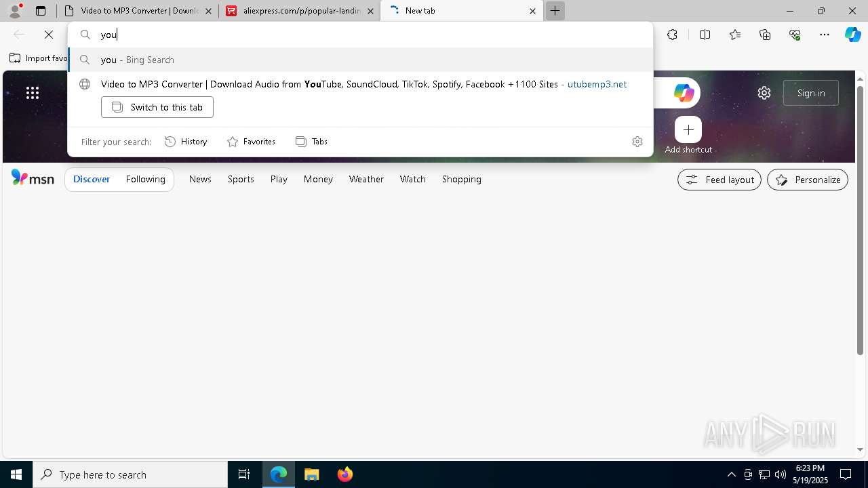Select the Discover feed tab
The width and height of the screenshot is (868, 488).
pos(92,180)
